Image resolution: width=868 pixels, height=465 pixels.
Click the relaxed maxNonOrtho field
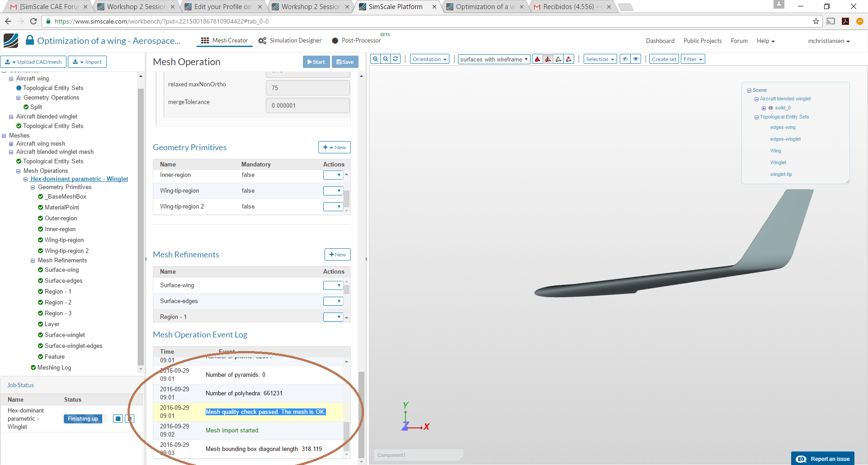pos(308,88)
